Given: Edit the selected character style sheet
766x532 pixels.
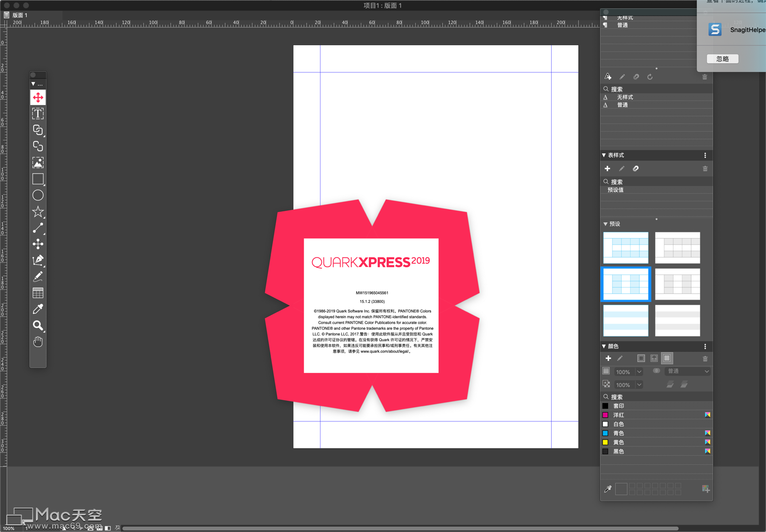Looking at the screenshot, I should pyautogui.click(x=622, y=77).
